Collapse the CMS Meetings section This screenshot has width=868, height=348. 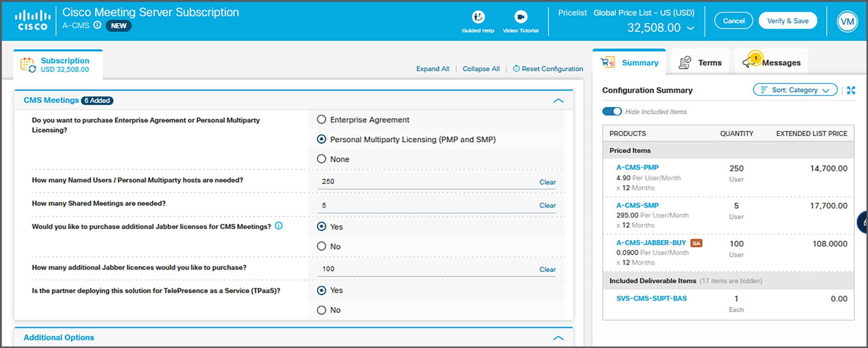[558, 101]
